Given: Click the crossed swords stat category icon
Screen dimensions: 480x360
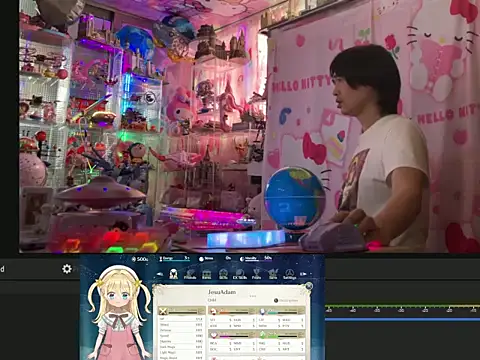Looking at the screenshot, I should [163, 311].
